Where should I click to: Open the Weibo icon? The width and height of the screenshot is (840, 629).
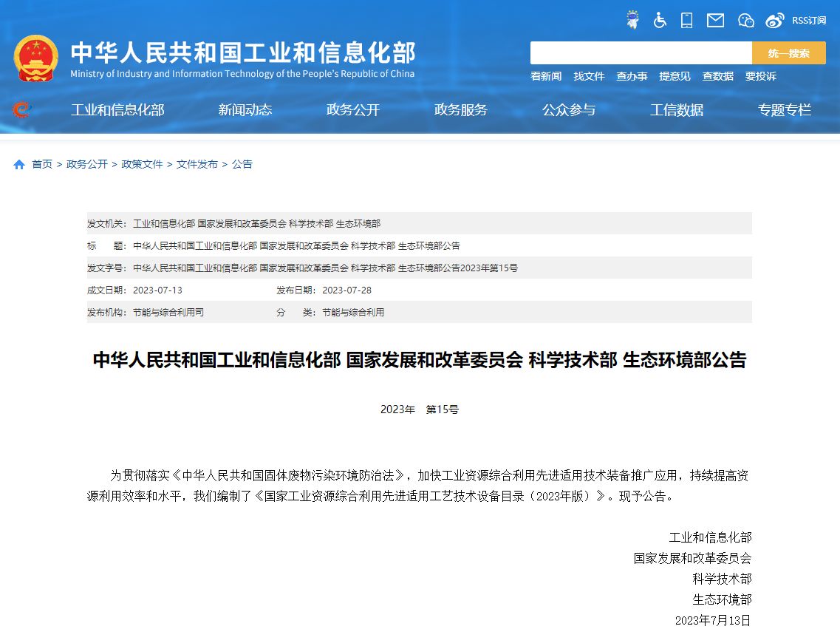click(774, 20)
